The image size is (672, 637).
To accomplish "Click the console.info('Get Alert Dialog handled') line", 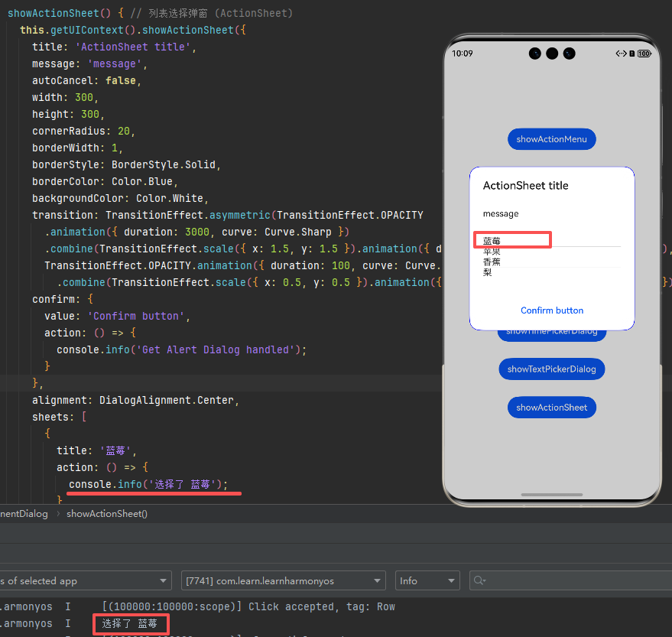I will coord(182,349).
